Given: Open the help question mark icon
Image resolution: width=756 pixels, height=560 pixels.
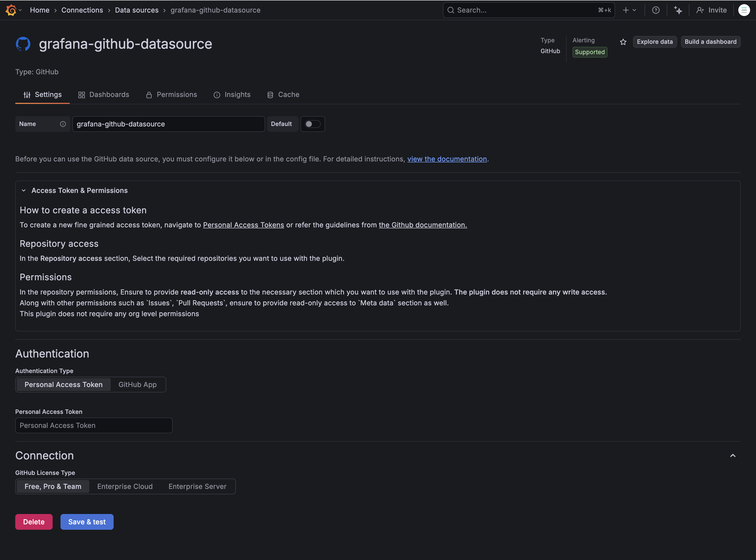Looking at the screenshot, I should (x=656, y=10).
